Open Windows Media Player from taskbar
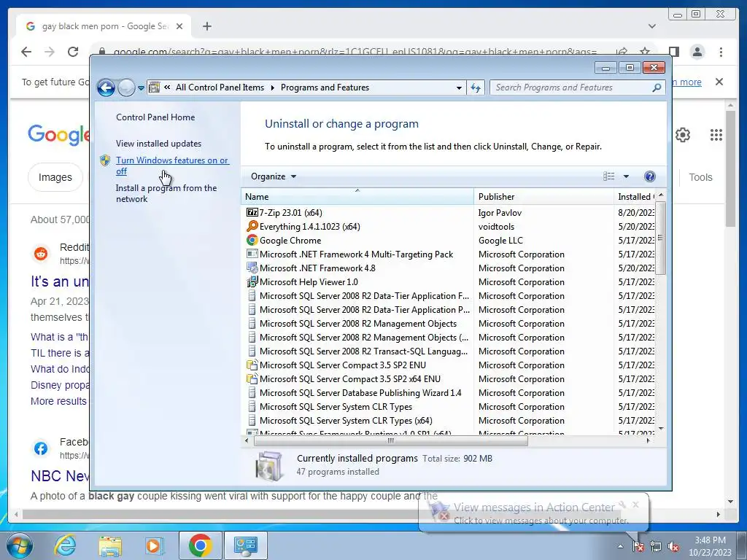 pyautogui.click(x=154, y=545)
